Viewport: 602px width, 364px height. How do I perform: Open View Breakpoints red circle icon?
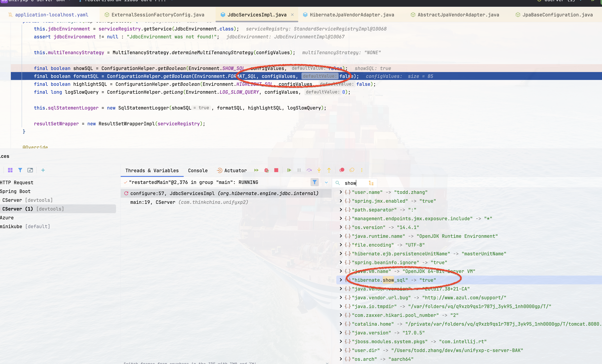click(x=342, y=170)
